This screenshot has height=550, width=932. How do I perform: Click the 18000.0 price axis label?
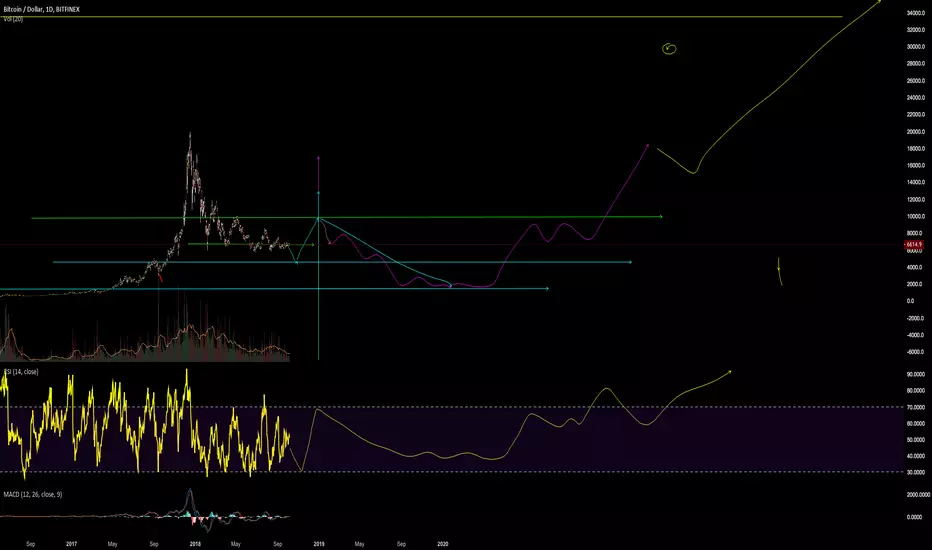click(915, 149)
